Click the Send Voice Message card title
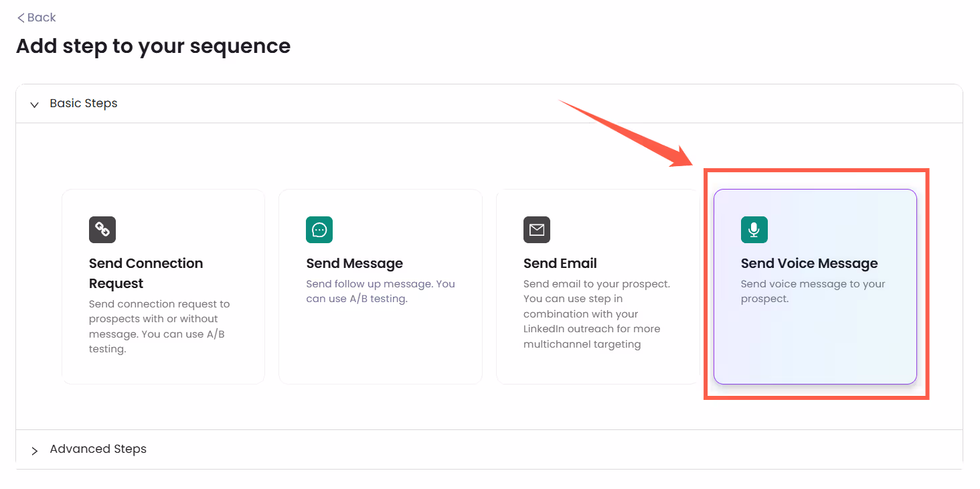Viewport: 980px width, 489px height. pyautogui.click(x=809, y=263)
